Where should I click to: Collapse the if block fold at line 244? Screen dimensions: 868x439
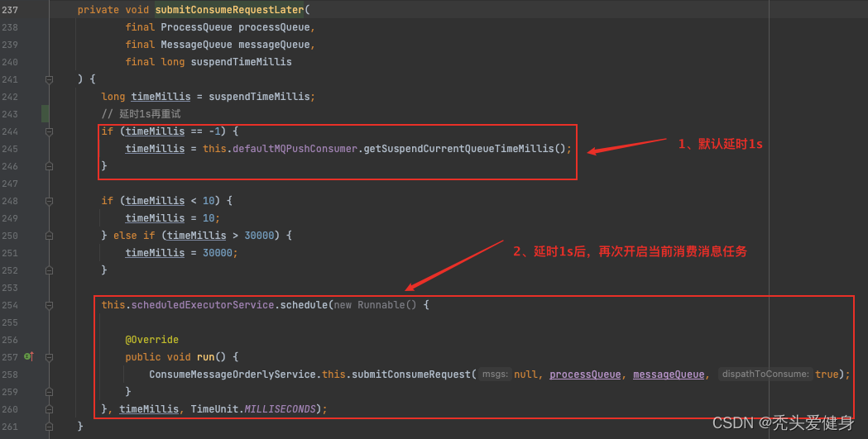pyautogui.click(x=49, y=131)
